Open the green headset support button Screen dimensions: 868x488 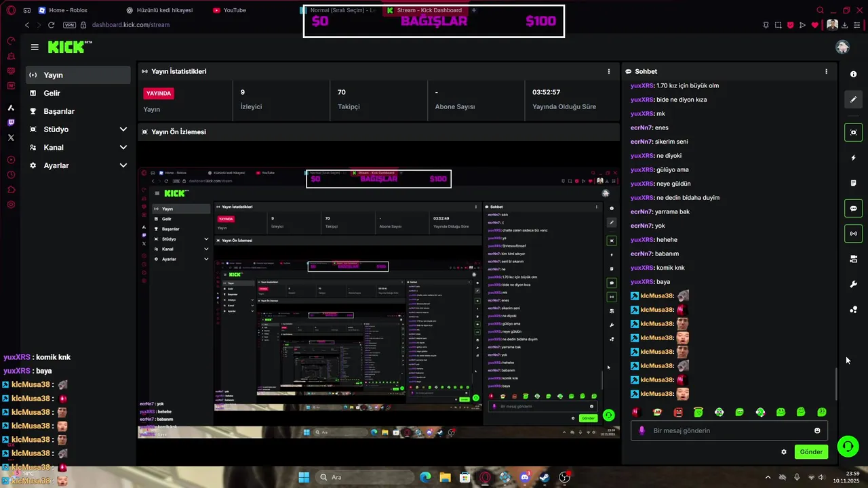coord(848,446)
